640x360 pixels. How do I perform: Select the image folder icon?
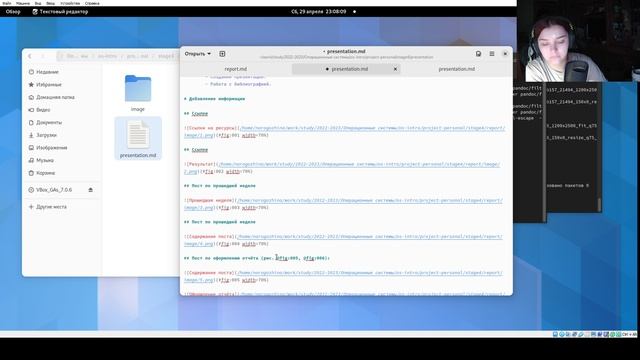(138, 89)
